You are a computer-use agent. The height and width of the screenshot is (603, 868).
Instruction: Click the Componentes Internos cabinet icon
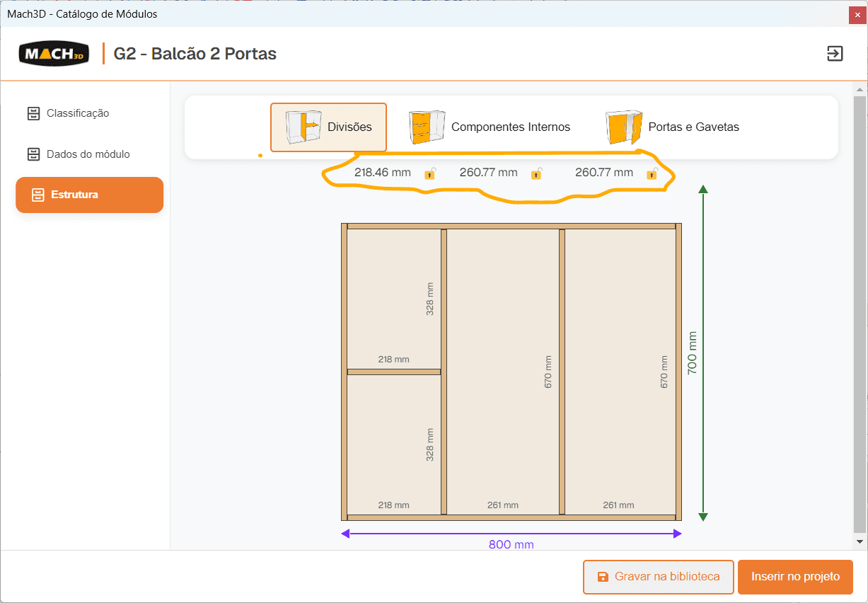coord(427,127)
